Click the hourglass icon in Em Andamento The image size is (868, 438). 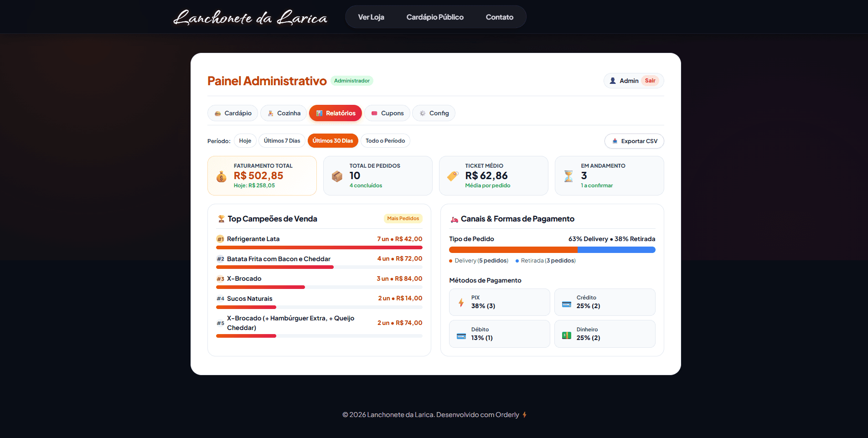coord(568,176)
